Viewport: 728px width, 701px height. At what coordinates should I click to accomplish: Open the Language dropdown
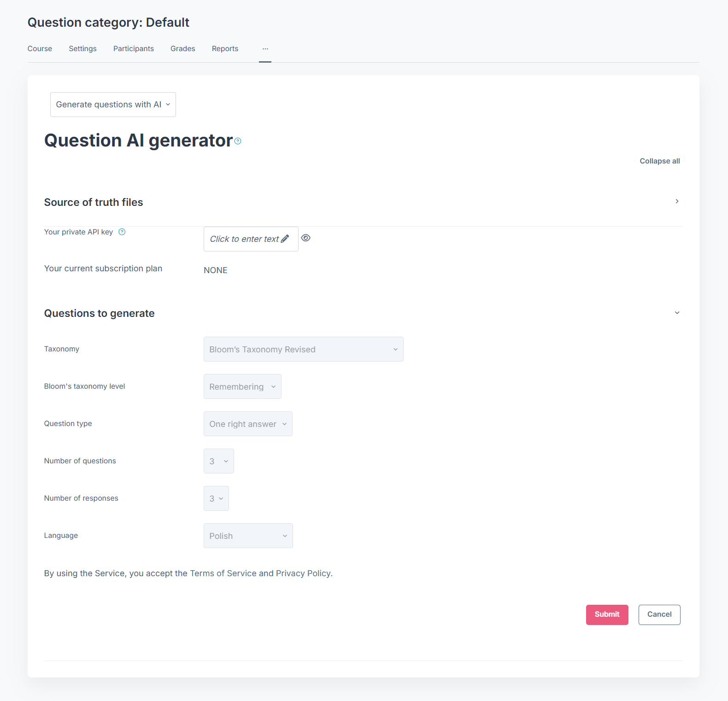coord(248,536)
